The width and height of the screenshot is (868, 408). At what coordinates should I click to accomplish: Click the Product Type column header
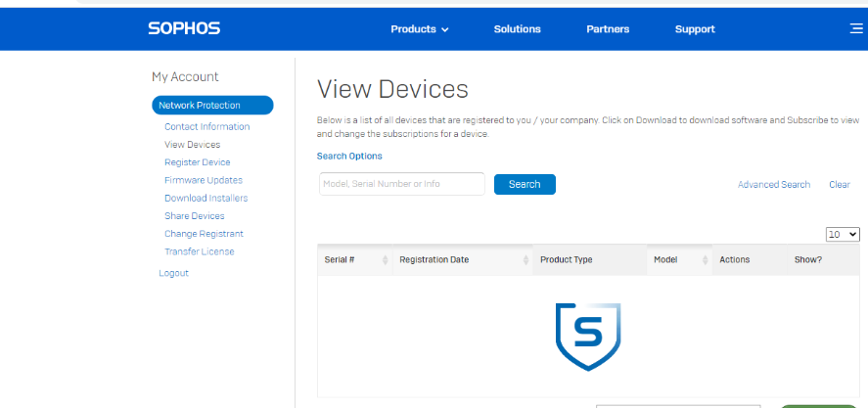[x=589, y=259]
